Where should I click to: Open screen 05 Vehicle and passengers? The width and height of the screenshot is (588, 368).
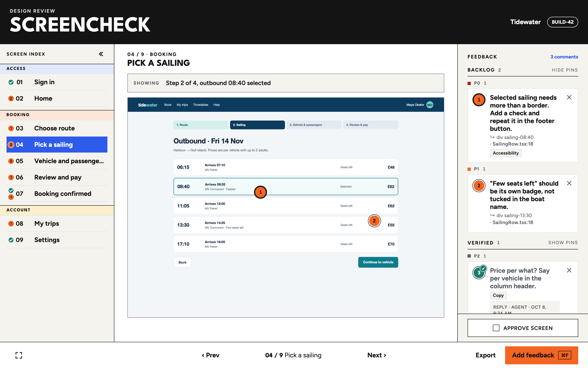[x=57, y=161]
